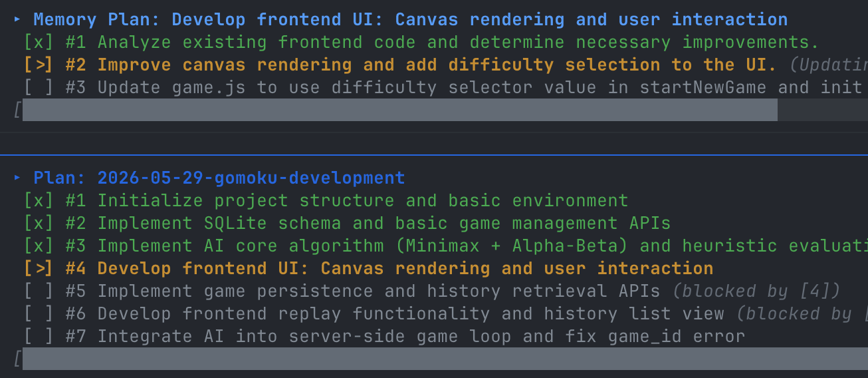Toggle checkbox for Initialize project structure
The height and width of the screenshot is (378, 868).
coord(39,201)
